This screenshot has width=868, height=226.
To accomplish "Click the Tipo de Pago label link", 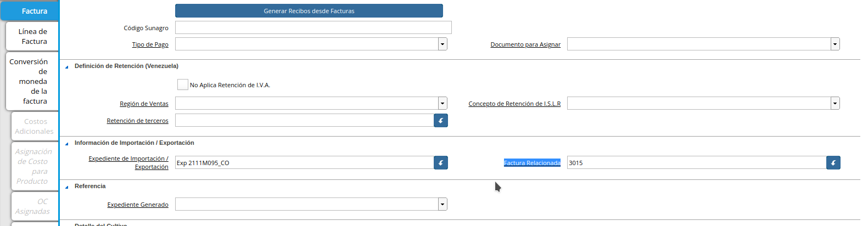I will click(150, 44).
